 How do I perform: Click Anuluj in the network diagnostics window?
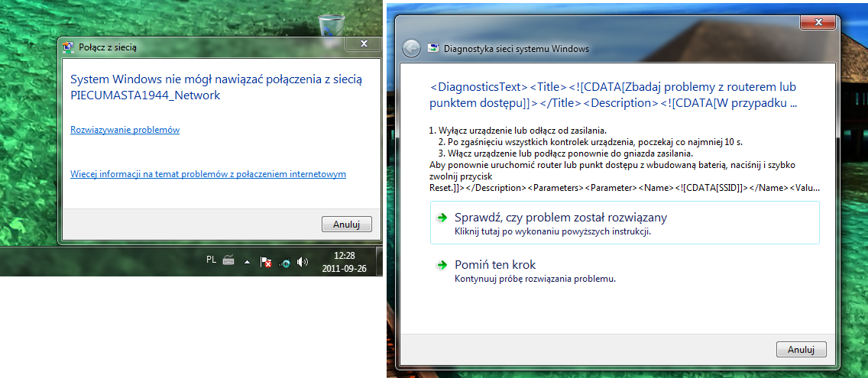[x=801, y=350]
